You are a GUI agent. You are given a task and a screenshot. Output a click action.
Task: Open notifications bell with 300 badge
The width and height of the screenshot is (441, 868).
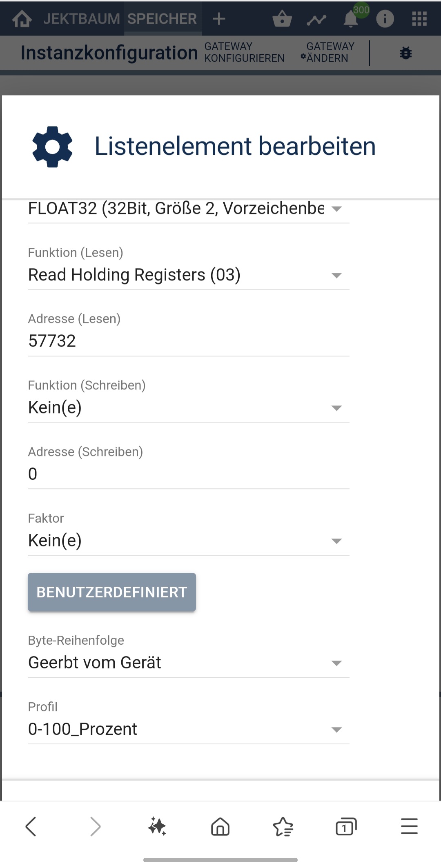point(352,19)
